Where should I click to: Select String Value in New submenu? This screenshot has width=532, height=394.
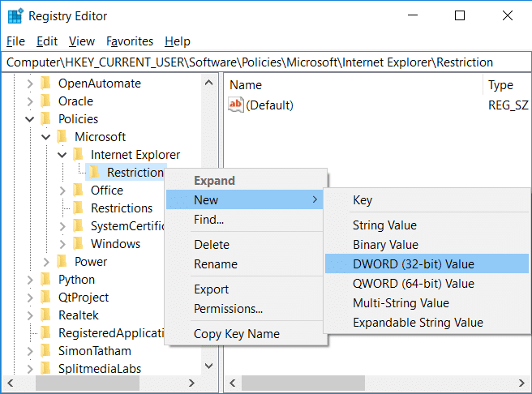pos(384,225)
